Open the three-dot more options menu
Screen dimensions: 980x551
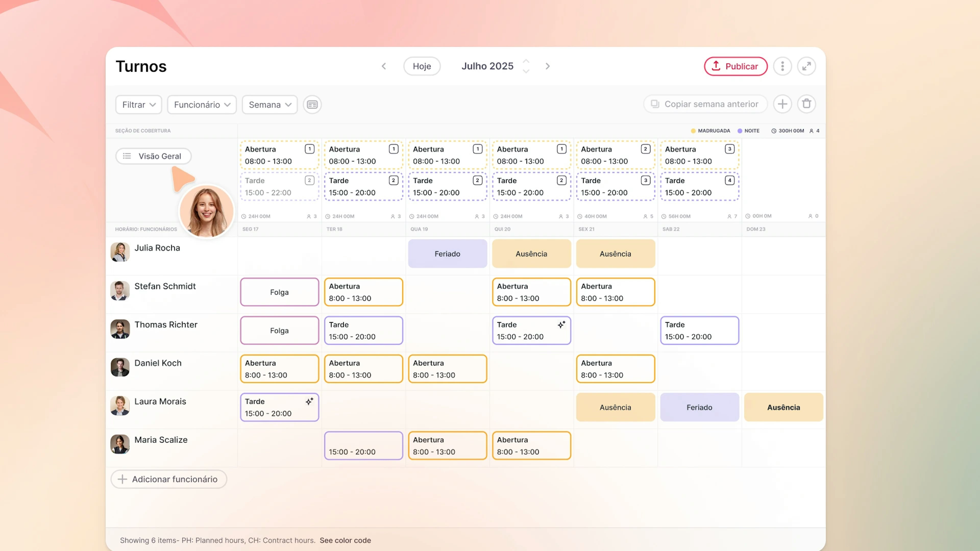[x=782, y=66]
